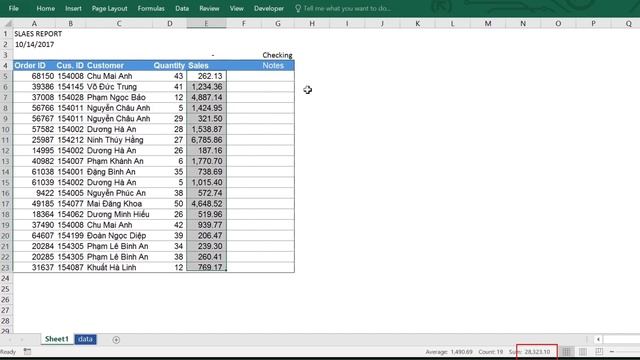640x360 pixels.
Task: Click the horizontal scrollbar left arrow
Action: tap(598, 339)
